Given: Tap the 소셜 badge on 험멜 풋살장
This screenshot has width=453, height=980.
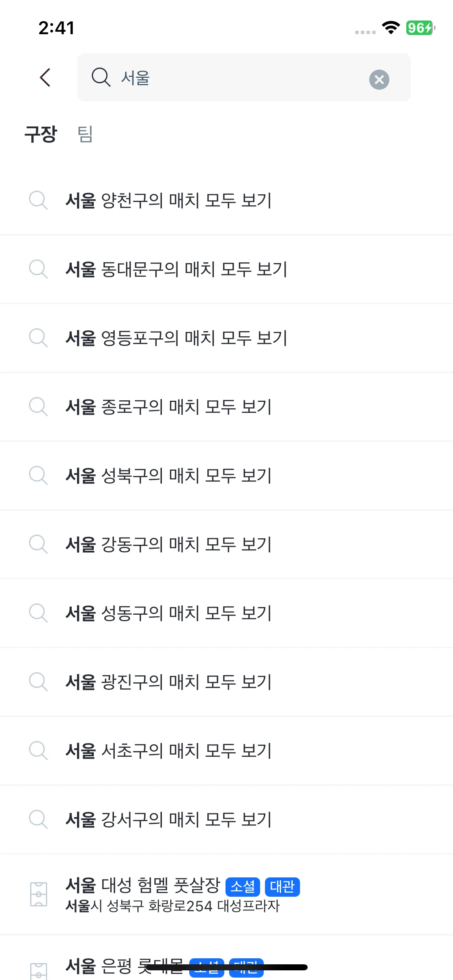Looking at the screenshot, I should point(242,887).
